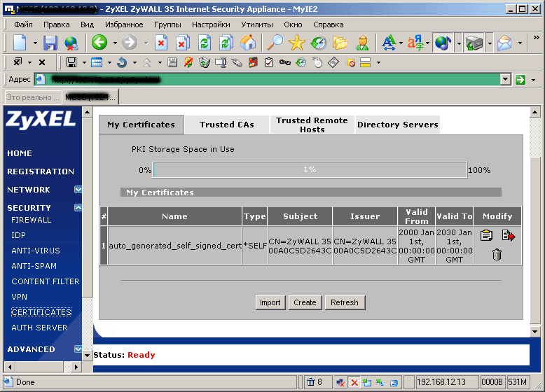Click the checklist clipboard toolbar icon
Image resolution: width=545 pixels, height=392 pixels.
click(269, 62)
